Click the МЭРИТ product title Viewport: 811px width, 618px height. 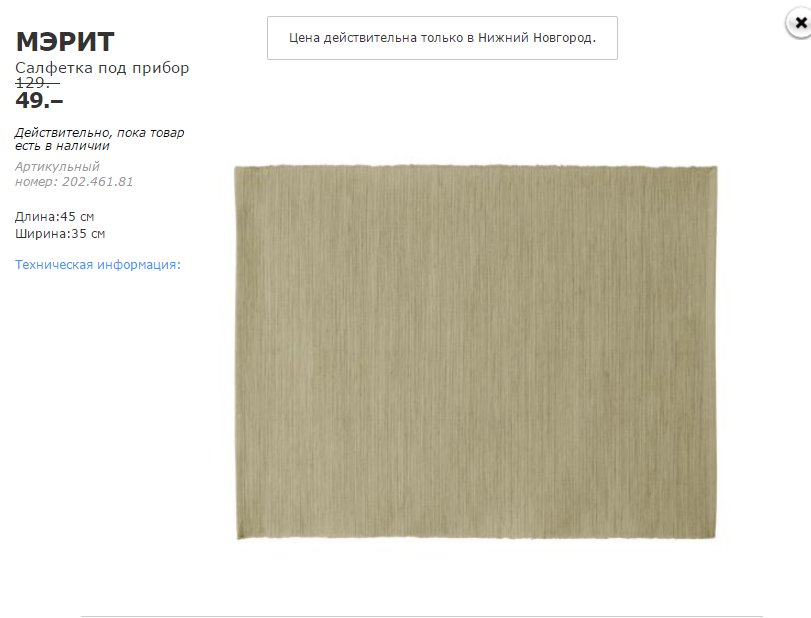click(x=65, y=41)
